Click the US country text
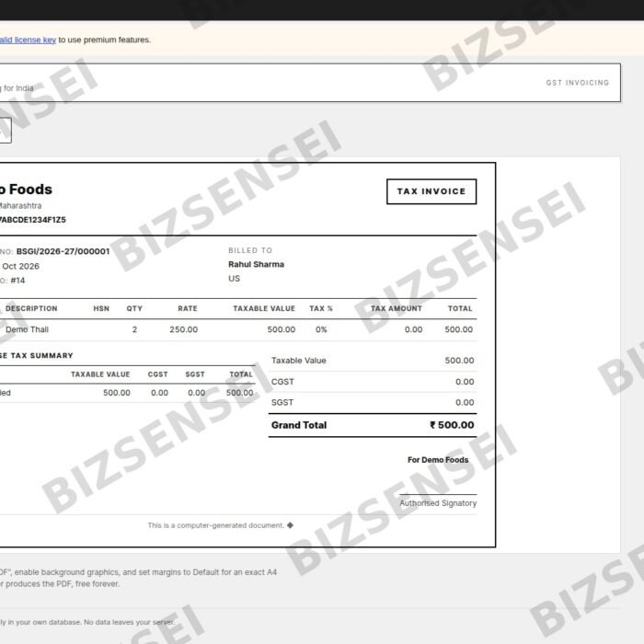Viewport: 644px width, 644px height. [x=234, y=279]
